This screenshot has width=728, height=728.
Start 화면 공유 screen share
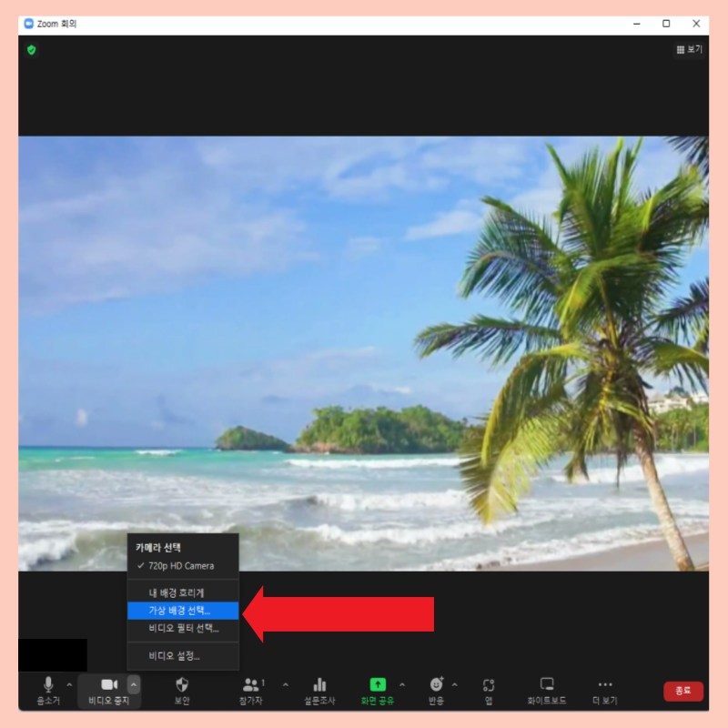(x=378, y=690)
